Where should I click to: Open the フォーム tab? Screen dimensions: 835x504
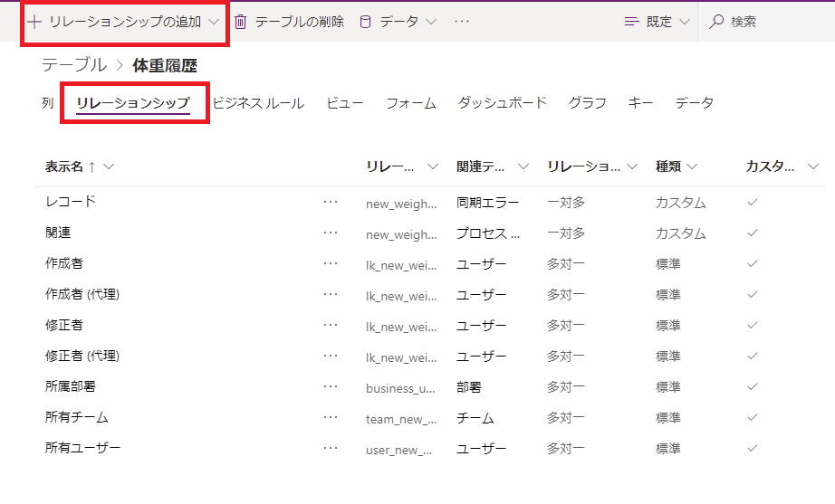[410, 103]
